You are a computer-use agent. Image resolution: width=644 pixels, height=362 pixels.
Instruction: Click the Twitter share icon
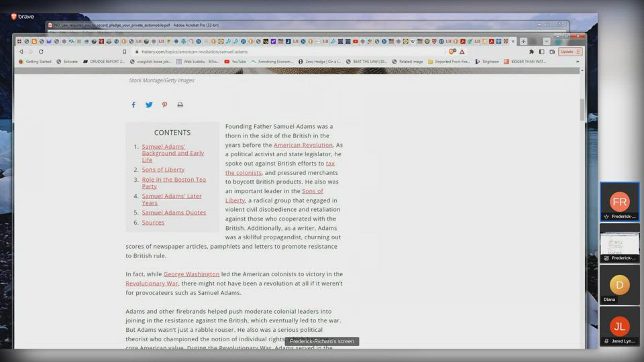149,105
